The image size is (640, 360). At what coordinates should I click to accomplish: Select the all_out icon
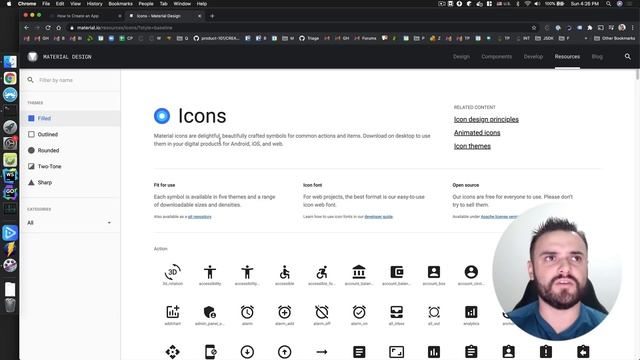[x=434, y=312]
